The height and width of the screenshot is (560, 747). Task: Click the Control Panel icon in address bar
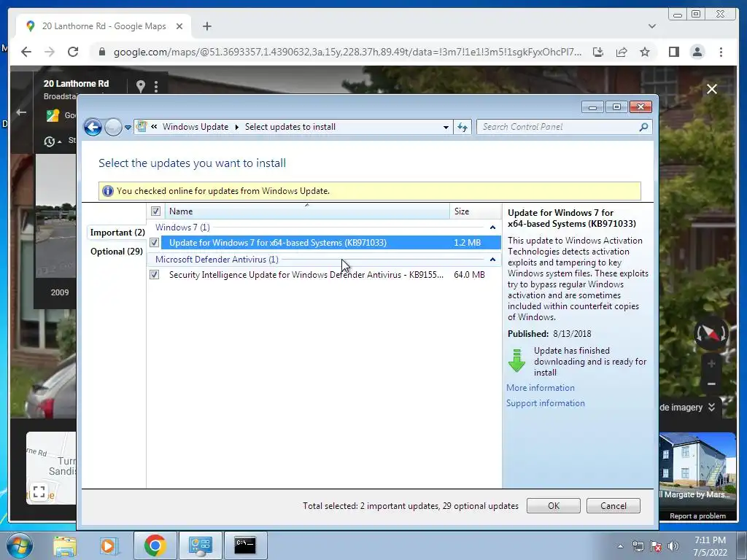point(142,127)
